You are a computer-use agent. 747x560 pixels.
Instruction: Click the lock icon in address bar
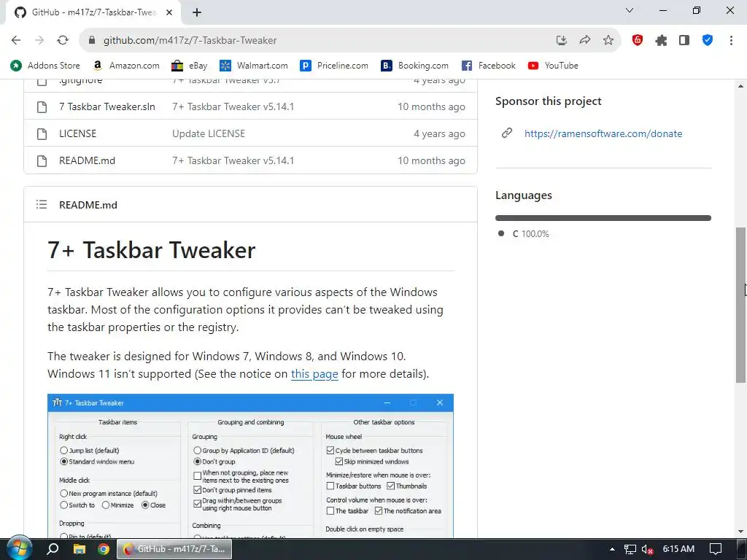point(92,41)
